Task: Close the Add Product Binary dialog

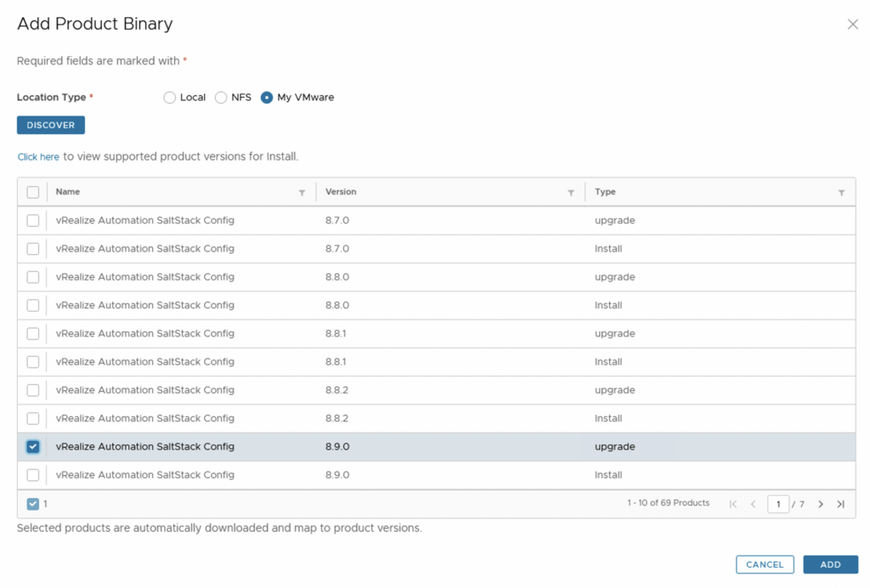Action: pos(852,25)
